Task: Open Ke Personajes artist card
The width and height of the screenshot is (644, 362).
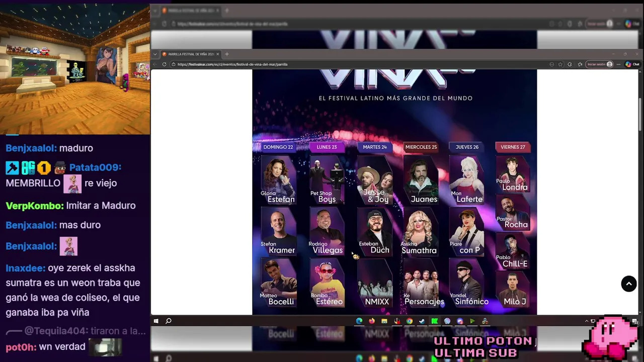Action: pyautogui.click(x=423, y=283)
